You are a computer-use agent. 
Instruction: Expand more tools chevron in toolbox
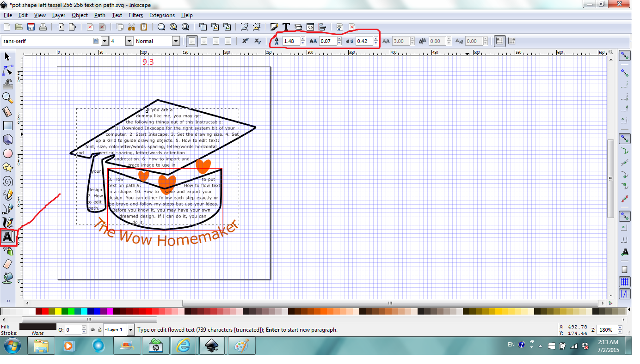pyautogui.click(x=7, y=301)
